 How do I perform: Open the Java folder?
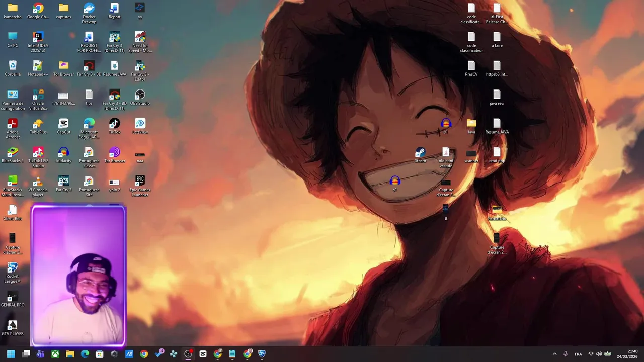point(471,126)
